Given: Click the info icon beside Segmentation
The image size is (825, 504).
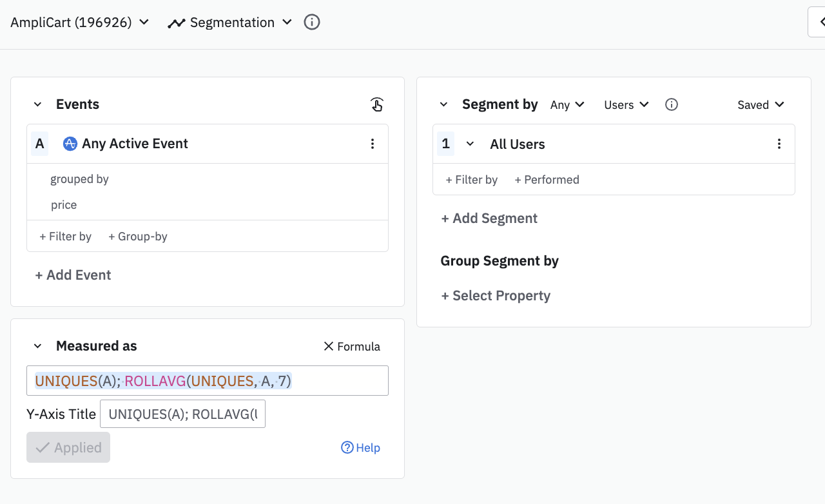Looking at the screenshot, I should [312, 23].
